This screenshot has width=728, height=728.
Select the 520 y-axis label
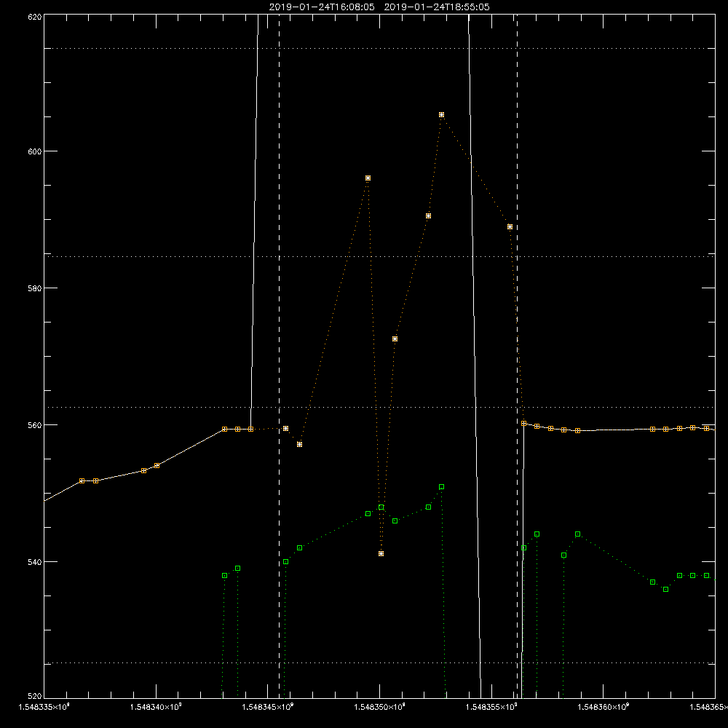coord(36,696)
